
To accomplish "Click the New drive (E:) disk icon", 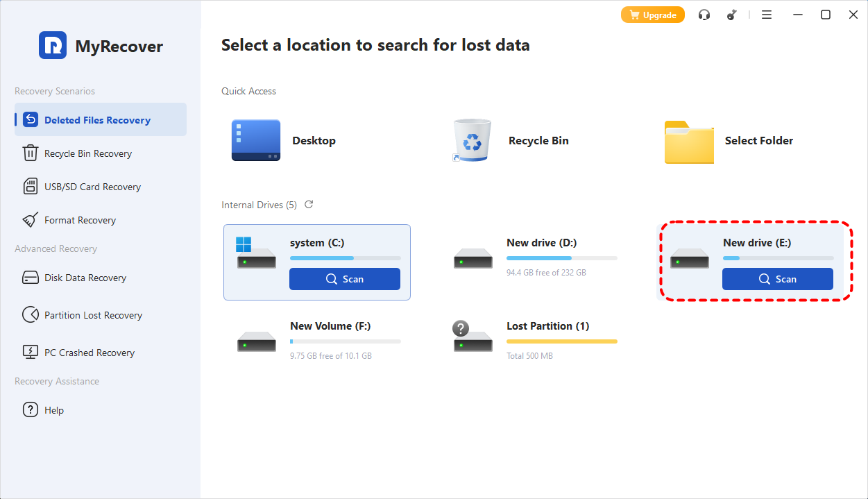I will pyautogui.click(x=690, y=260).
